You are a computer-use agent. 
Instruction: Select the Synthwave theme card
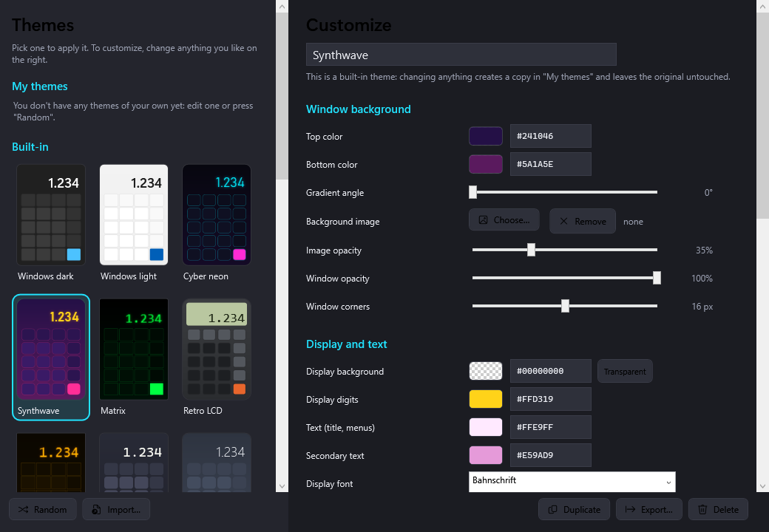[x=51, y=357]
